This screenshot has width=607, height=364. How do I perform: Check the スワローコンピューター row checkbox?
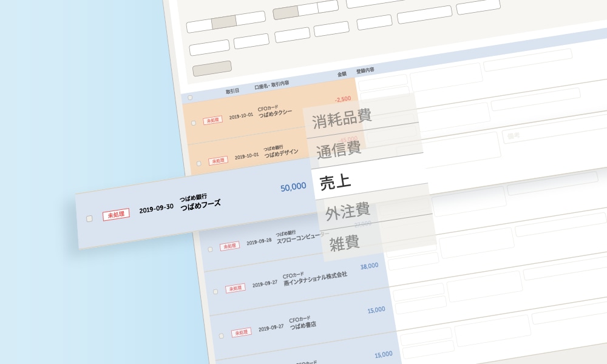tap(210, 249)
